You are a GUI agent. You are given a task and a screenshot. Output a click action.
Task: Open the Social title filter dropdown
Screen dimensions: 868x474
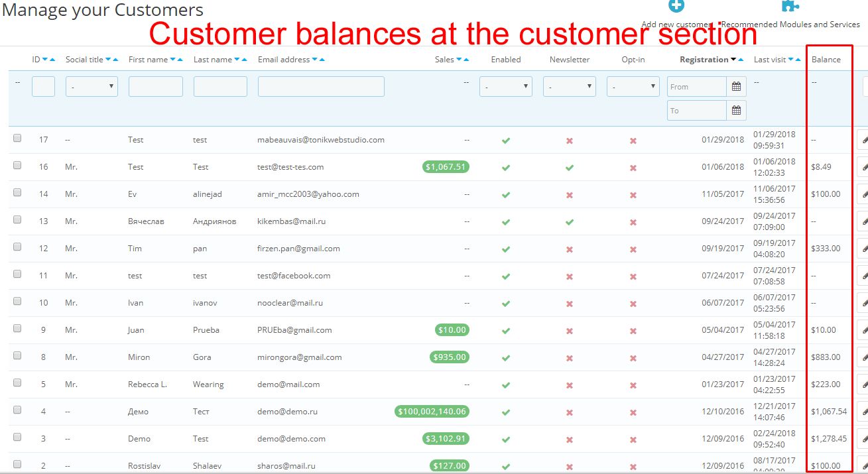pos(92,87)
